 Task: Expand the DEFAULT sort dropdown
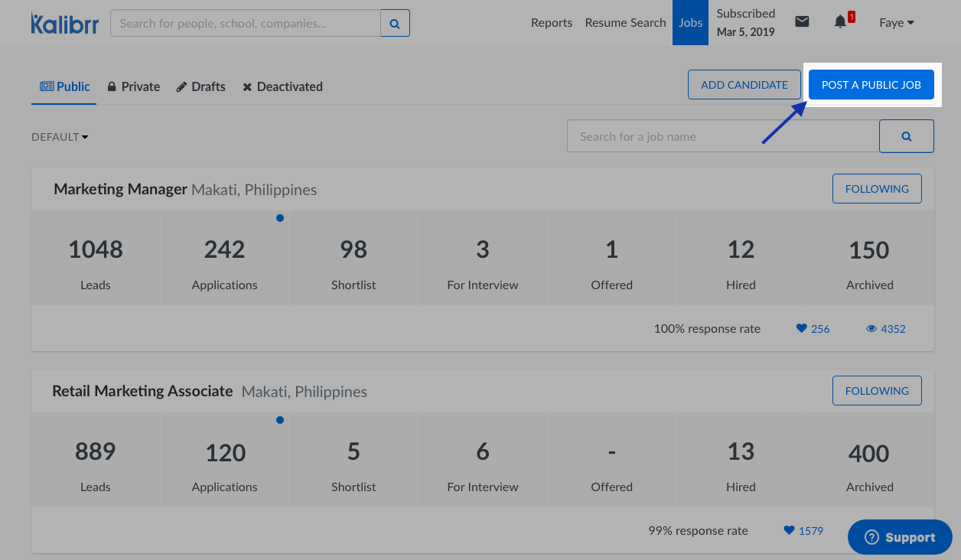click(x=60, y=137)
